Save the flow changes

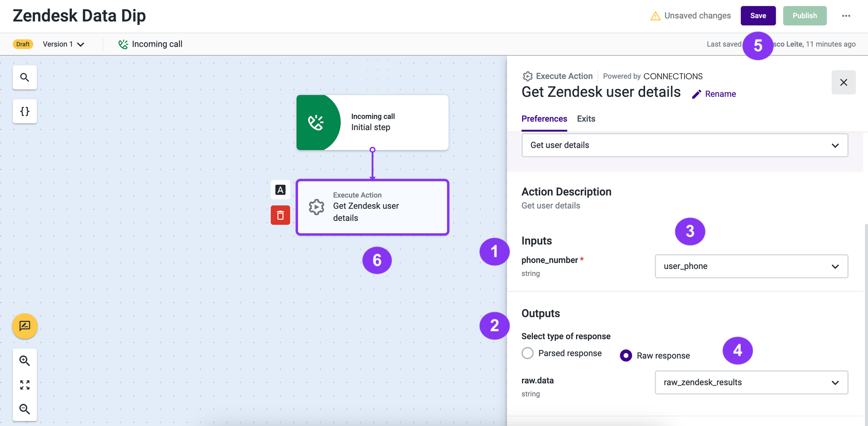coord(758,16)
